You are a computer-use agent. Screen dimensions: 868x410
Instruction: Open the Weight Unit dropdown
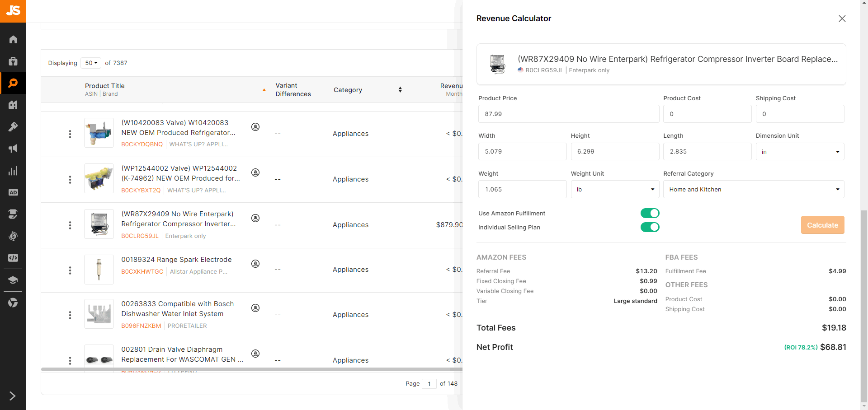pyautogui.click(x=615, y=189)
